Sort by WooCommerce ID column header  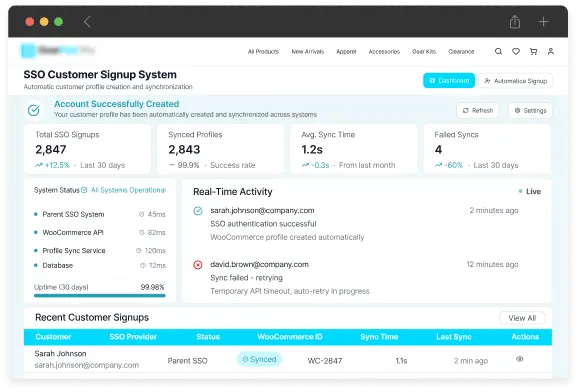click(x=290, y=337)
